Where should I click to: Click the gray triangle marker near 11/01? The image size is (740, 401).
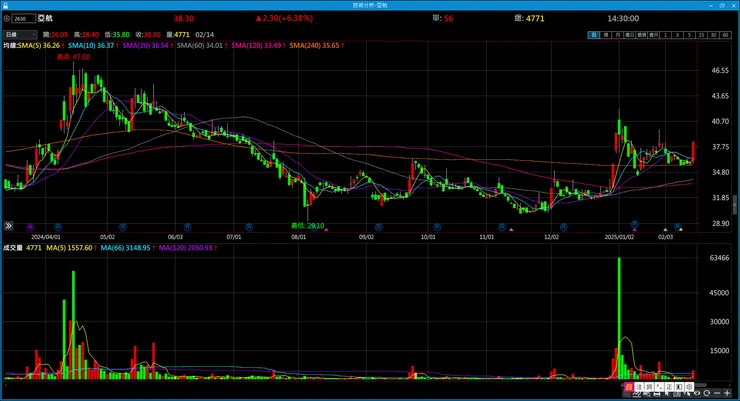pos(511,230)
